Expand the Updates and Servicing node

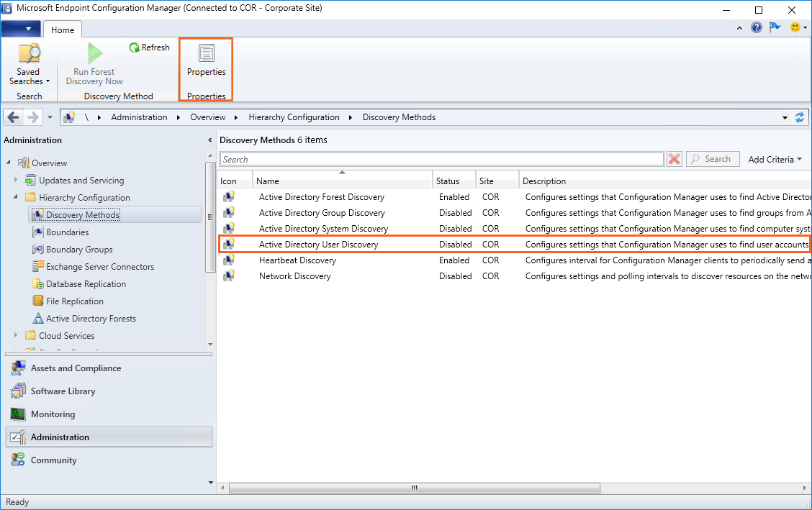pos(16,181)
